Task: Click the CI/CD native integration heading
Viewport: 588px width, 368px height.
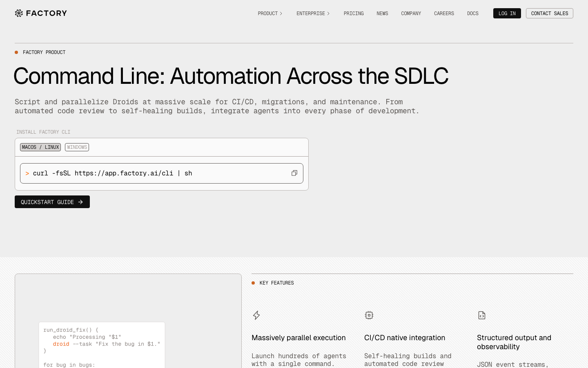Action: pos(405,338)
